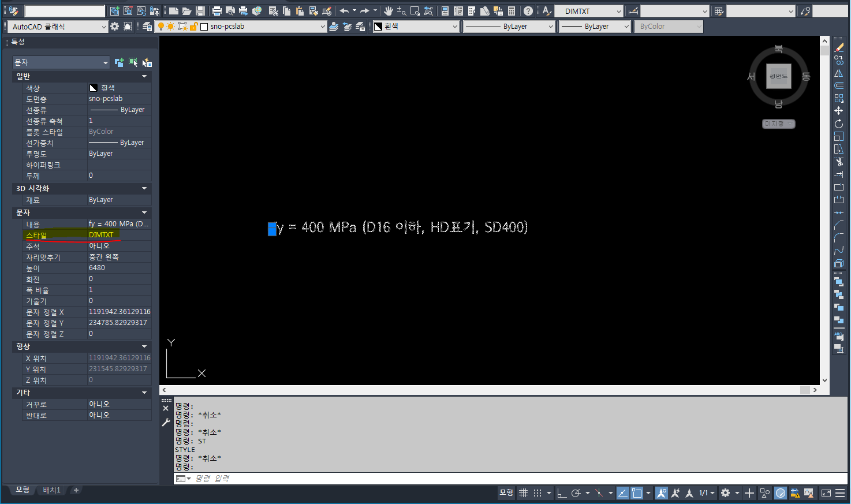Click the 모형 button in status bar

506,493
